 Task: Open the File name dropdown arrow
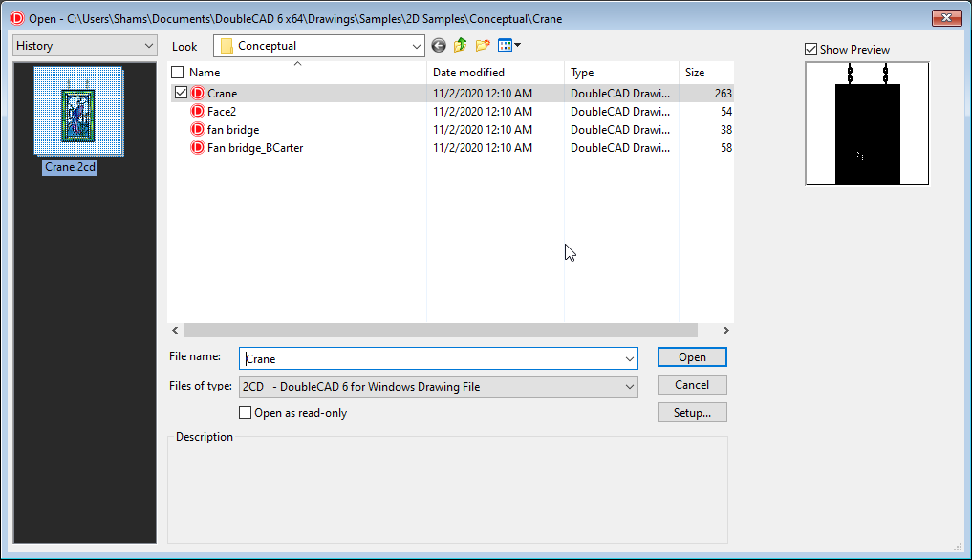pos(629,358)
